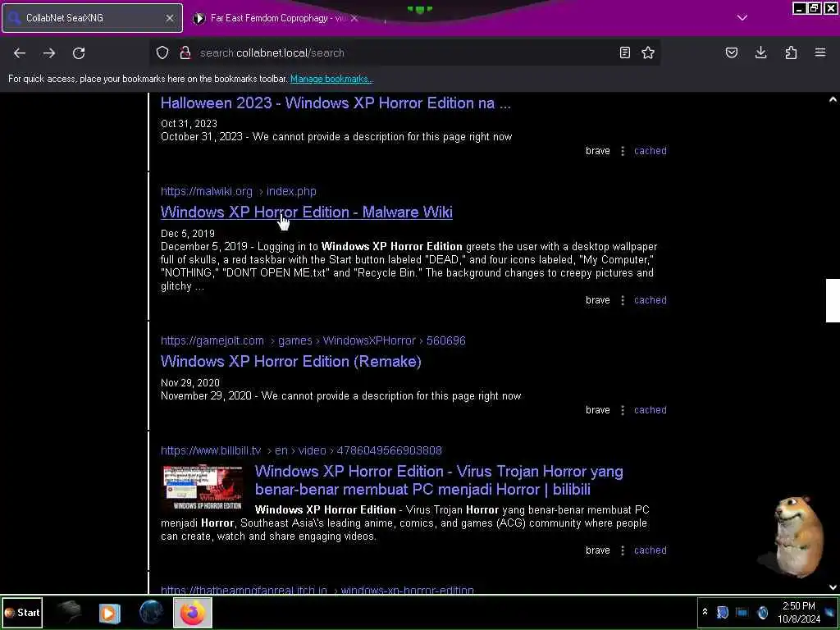The width and height of the screenshot is (840, 630).
Task: Click the Dec 5, 2019 result date
Action: [188, 234]
